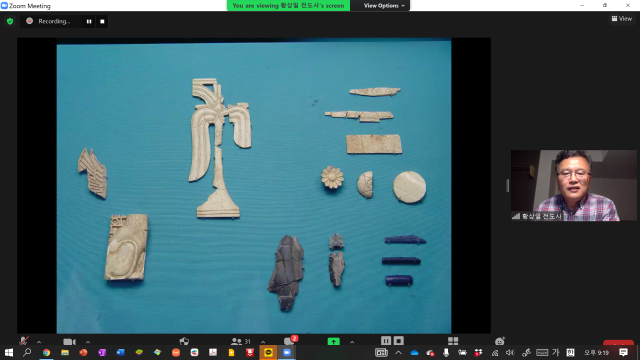
Task: Open the View Options dropdown
Action: point(384,6)
